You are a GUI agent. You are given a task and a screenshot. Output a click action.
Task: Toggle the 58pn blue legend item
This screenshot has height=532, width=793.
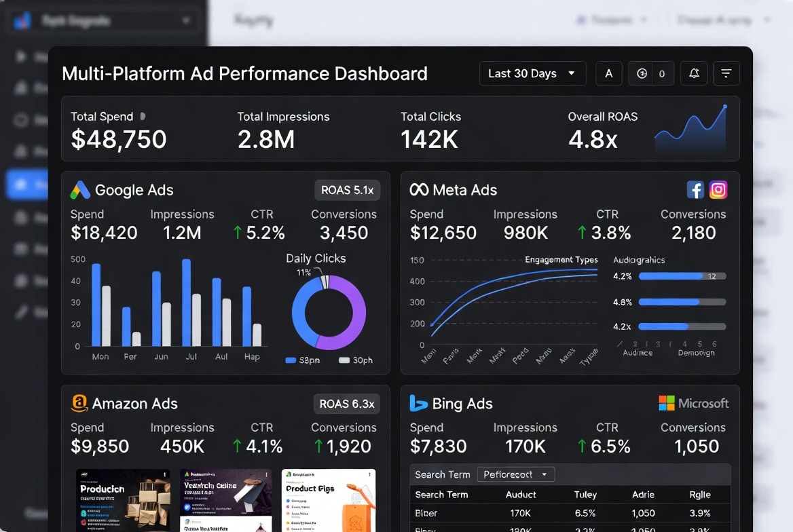(x=302, y=360)
